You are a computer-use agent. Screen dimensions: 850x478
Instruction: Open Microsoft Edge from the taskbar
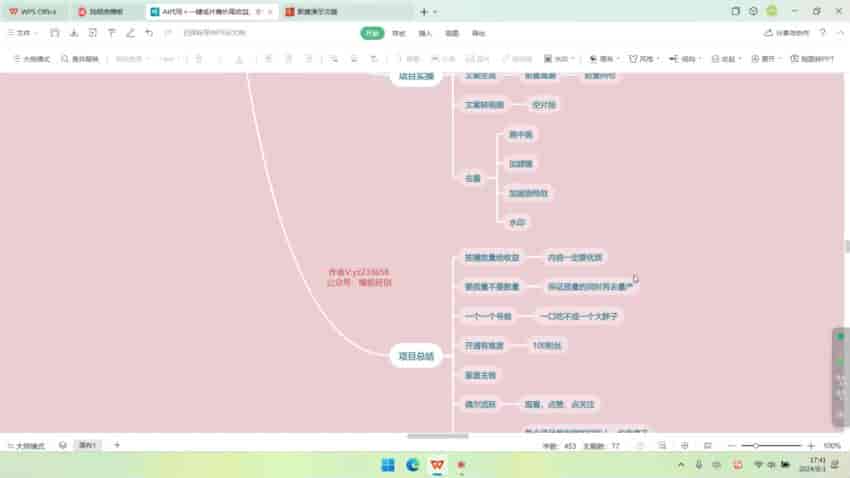(413, 465)
